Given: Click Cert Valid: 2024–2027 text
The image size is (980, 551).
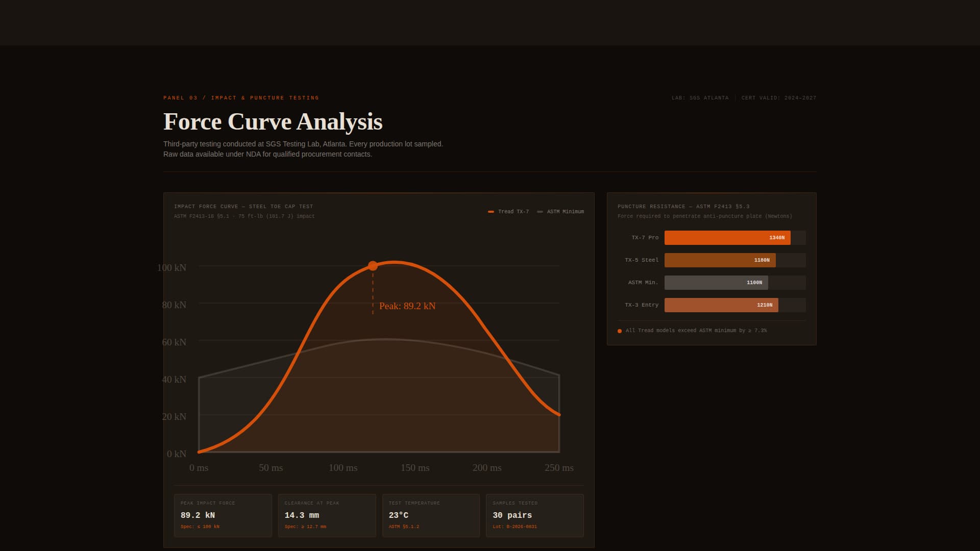Looking at the screenshot, I should (x=778, y=98).
